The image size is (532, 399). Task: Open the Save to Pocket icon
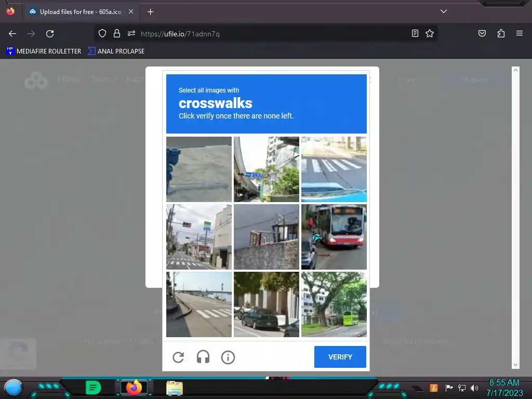click(482, 33)
